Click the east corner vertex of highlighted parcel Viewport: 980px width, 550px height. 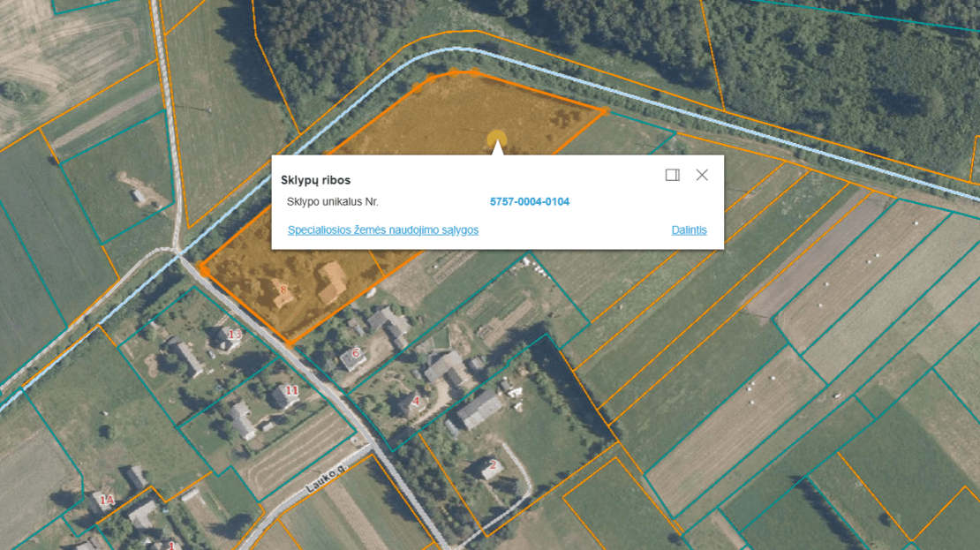pos(605,112)
